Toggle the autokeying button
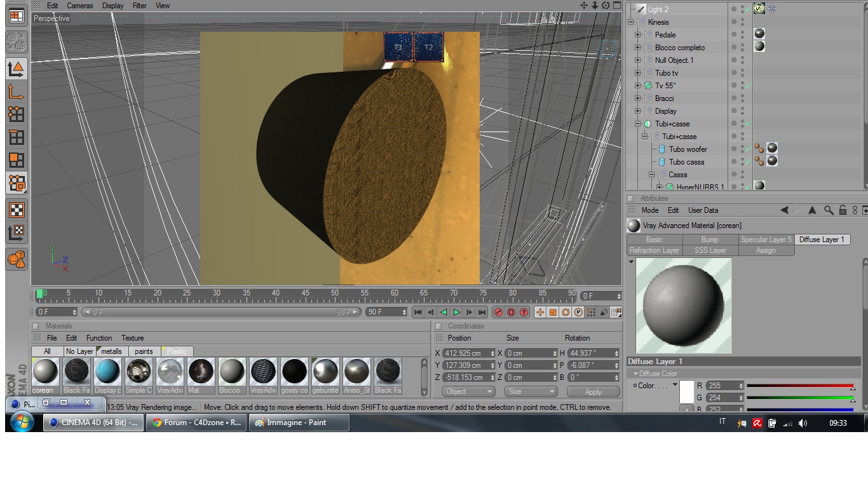 pyautogui.click(x=511, y=312)
